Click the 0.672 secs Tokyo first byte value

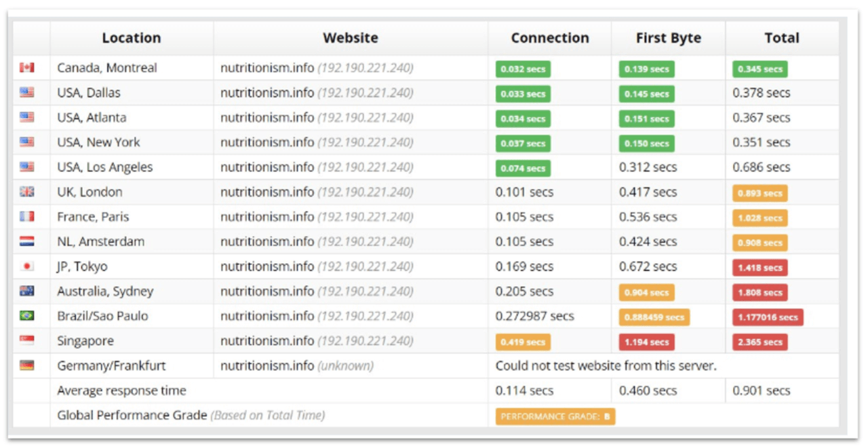click(648, 266)
